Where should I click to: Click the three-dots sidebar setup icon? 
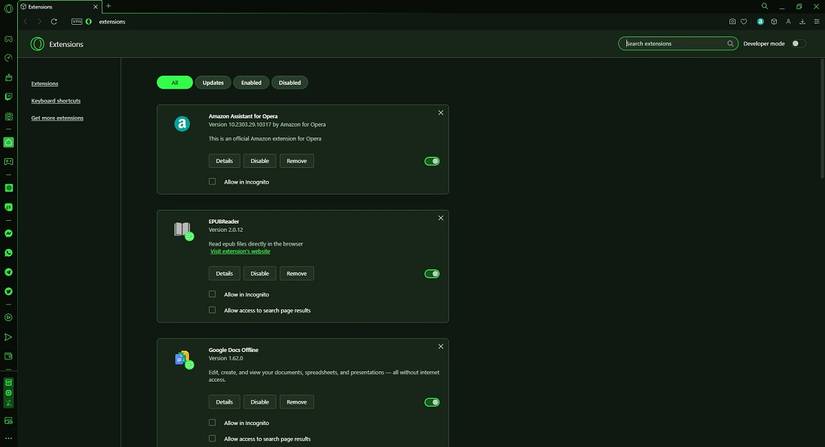tap(8, 438)
